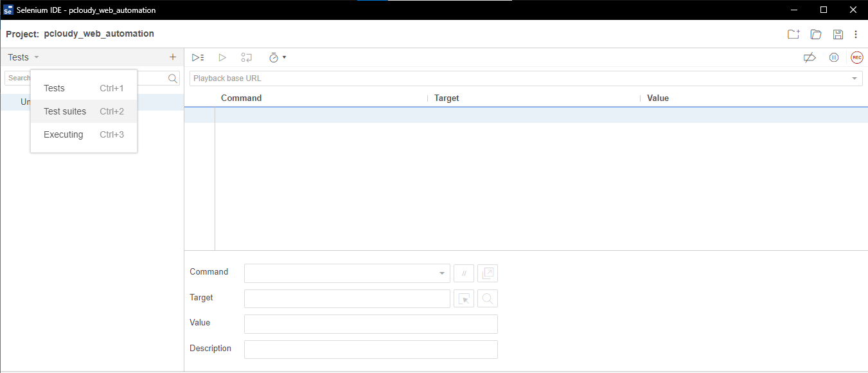
Task: Click the Run all tests icon
Action: (x=198, y=57)
